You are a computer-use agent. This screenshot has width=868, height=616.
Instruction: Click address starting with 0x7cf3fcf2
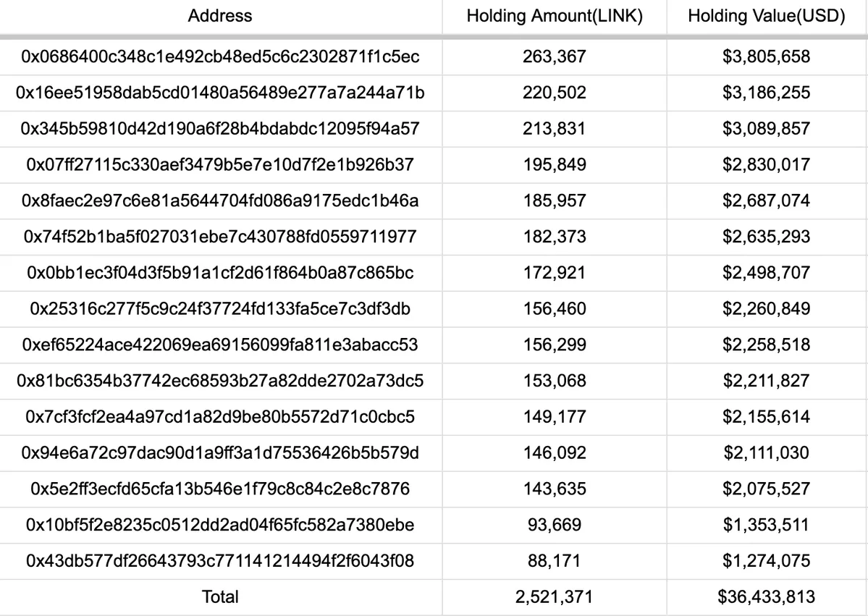pos(220,417)
